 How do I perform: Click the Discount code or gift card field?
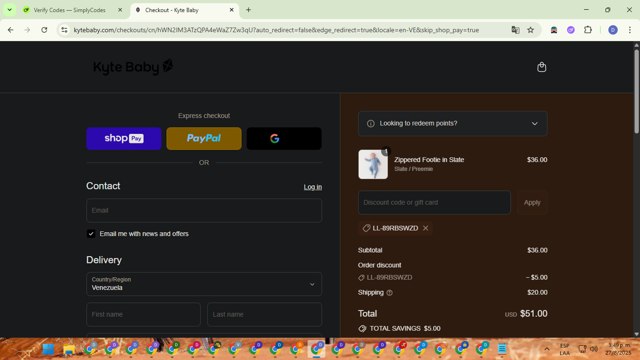(x=434, y=202)
